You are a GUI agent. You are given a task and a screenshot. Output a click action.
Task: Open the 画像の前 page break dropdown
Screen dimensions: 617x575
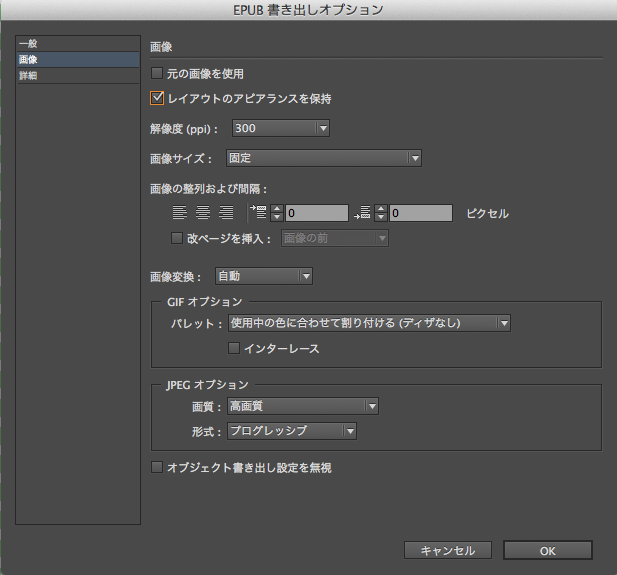point(335,238)
